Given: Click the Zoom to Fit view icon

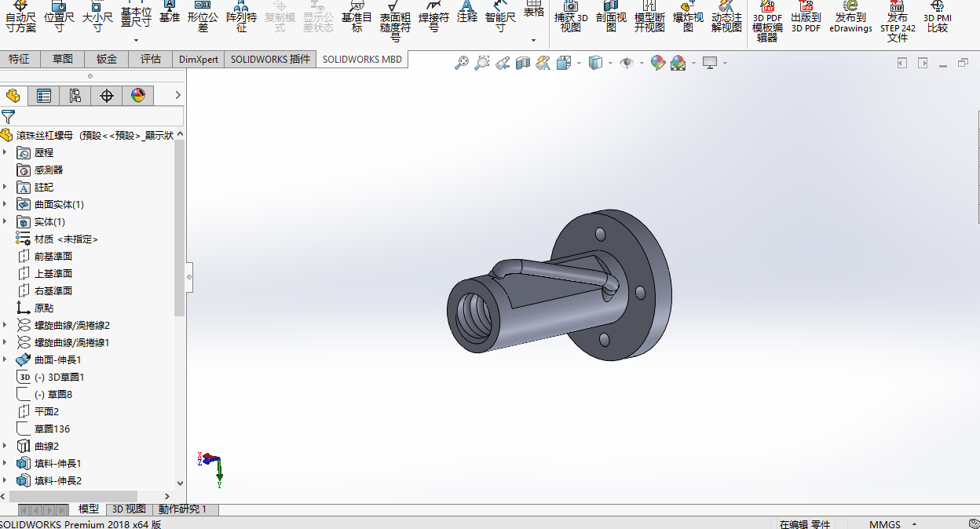Looking at the screenshot, I should click(x=462, y=63).
